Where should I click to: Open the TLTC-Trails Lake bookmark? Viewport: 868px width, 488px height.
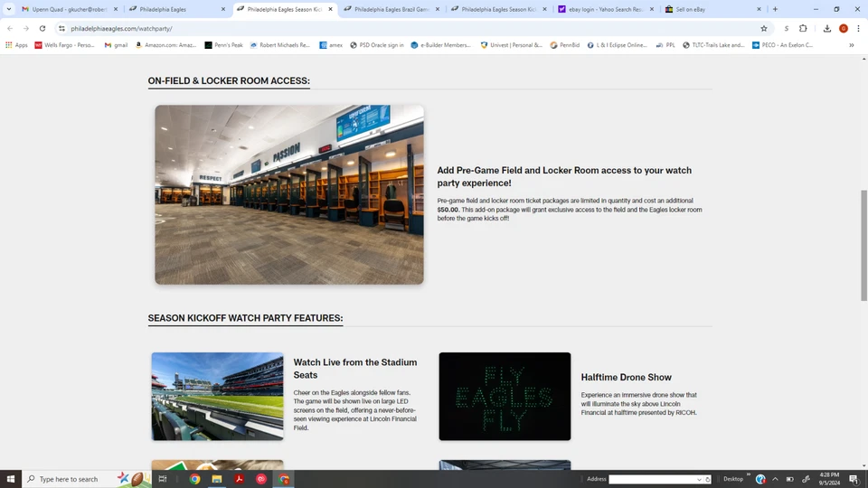point(713,45)
